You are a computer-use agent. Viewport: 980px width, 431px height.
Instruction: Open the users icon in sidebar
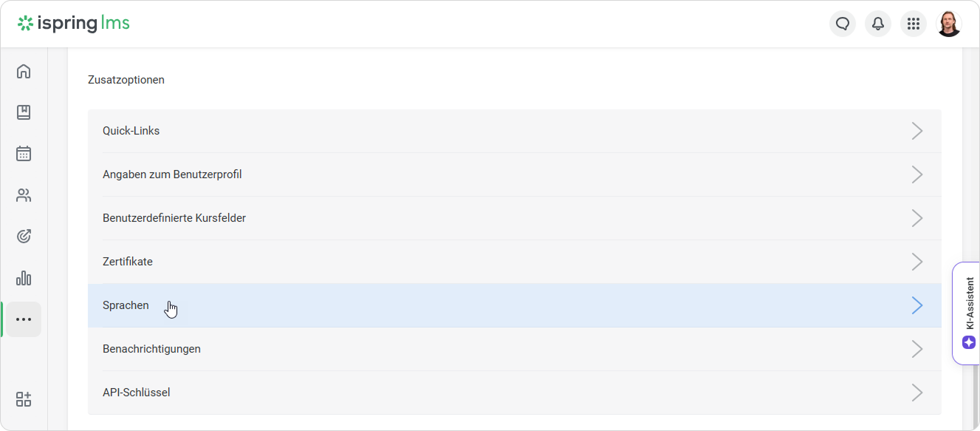[24, 195]
